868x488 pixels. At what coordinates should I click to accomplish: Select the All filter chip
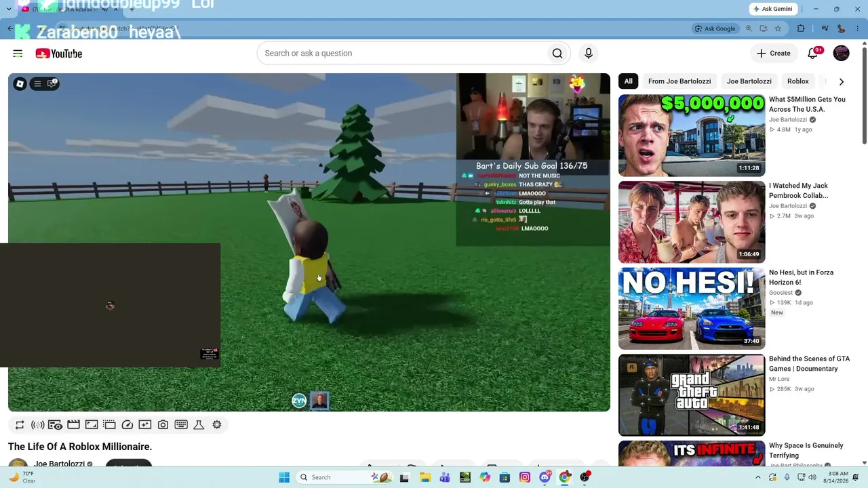[629, 81]
